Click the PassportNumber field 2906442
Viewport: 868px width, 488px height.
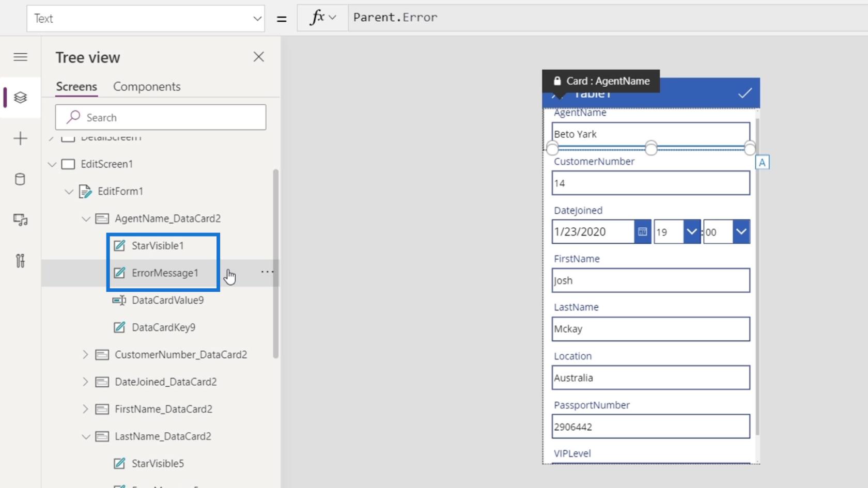650,427
